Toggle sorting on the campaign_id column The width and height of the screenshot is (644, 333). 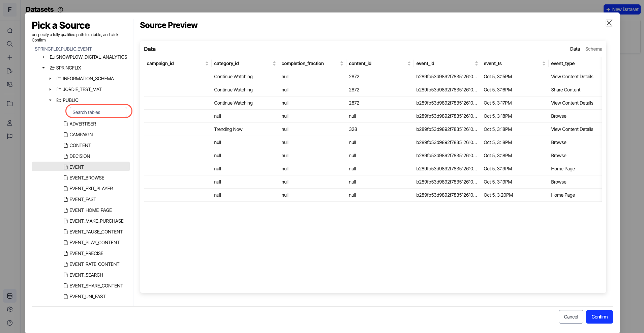coord(207,63)
